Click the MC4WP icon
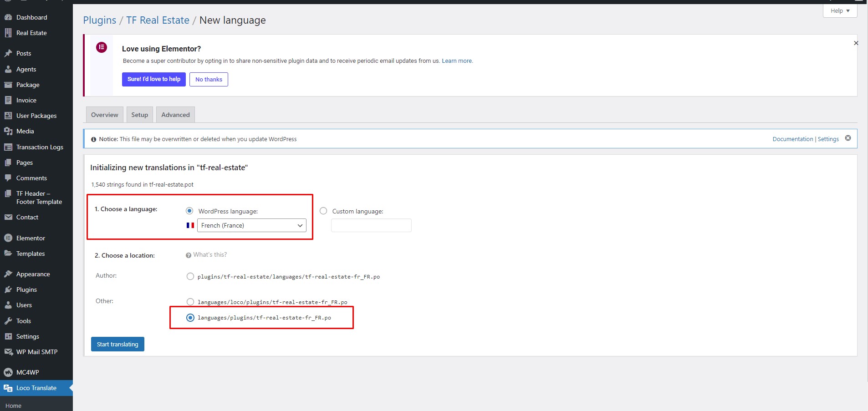 point(8,372)
